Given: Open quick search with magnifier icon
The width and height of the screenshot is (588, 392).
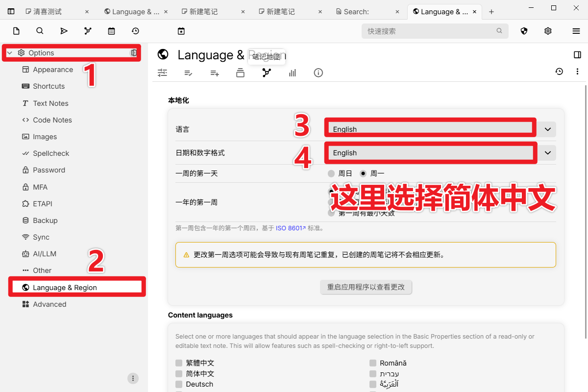Looking at the screenshot, I should click(x=39, y=30).
